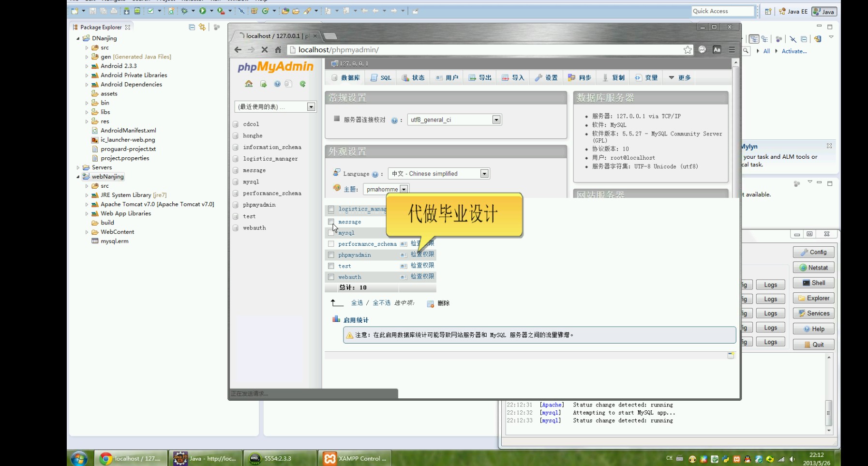Check the performance_schema database checkbox
The width and height of the screenshot is (868, 466).
[x=331, y=244]
